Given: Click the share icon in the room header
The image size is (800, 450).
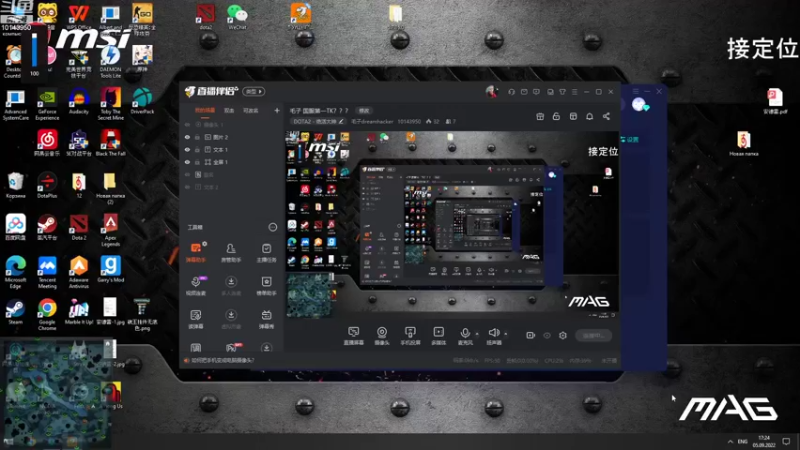Looking at the screenshot, I should click(x=606, y=116).
